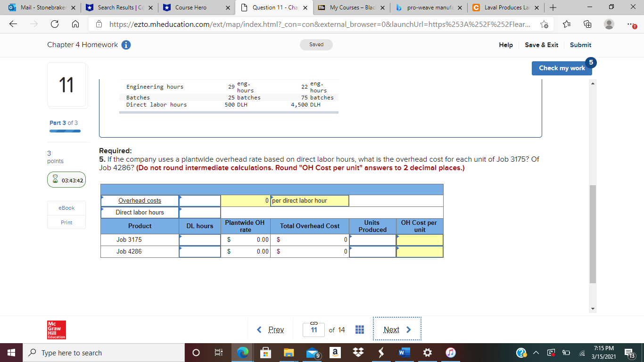Open the Mail app on the taskbar
644x362 pixels.
click(312, 353)
